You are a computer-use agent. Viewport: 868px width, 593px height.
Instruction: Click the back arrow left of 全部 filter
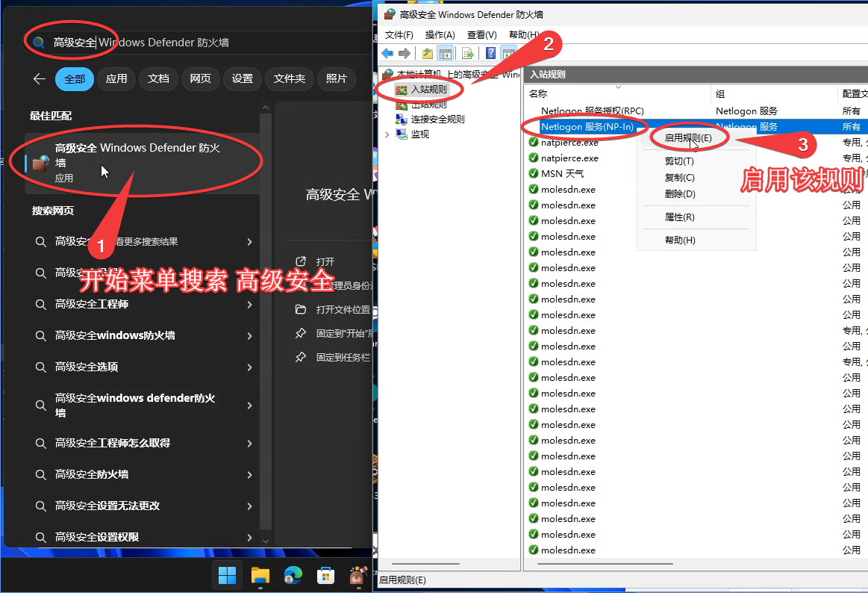pyautogui.click(x=39, y=78)
